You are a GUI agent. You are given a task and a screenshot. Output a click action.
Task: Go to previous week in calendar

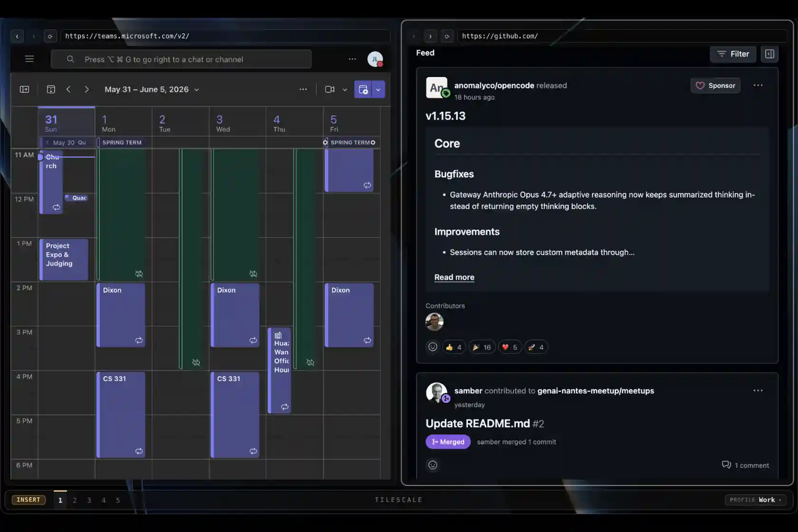(68, 89)
